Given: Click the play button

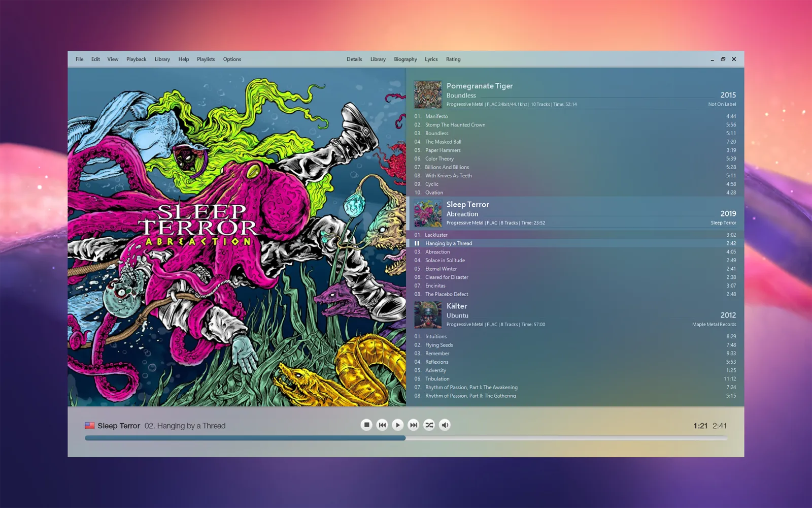Looking at the screenshot, I should [x=398, y=425].
